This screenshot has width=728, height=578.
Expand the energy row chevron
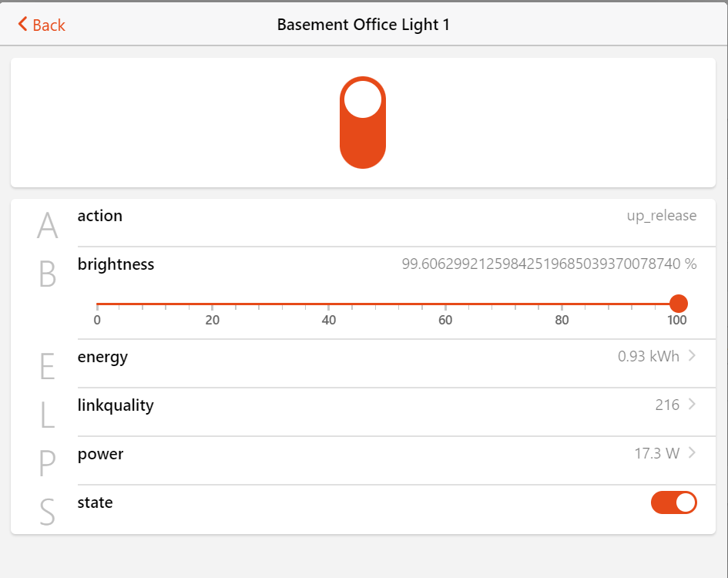[692, 356]
